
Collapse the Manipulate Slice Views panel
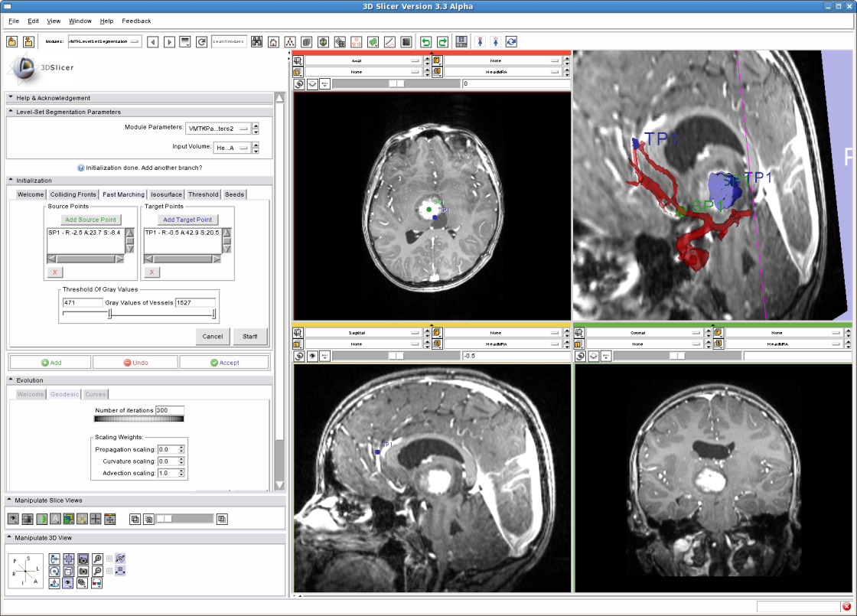145,500
